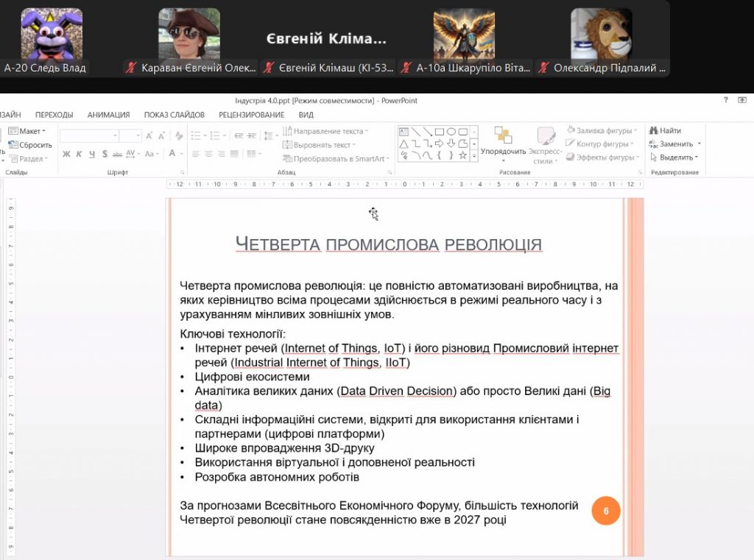Expand the Упорядочить arrange menu
Screen dimensions: 754x560
pyautogui.click(x=503, y=144)
